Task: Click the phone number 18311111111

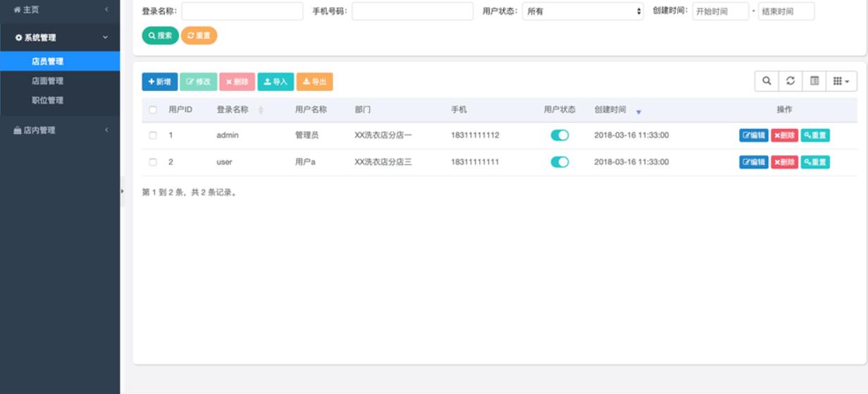Action: point(475,162)
